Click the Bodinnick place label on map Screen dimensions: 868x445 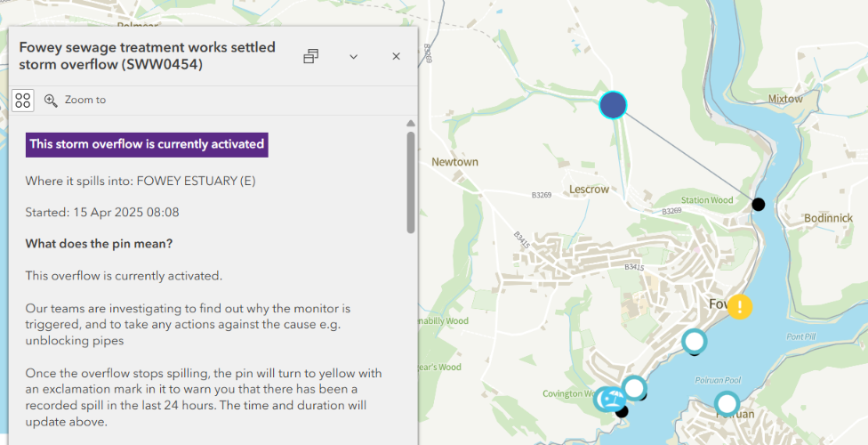(827, 218)
